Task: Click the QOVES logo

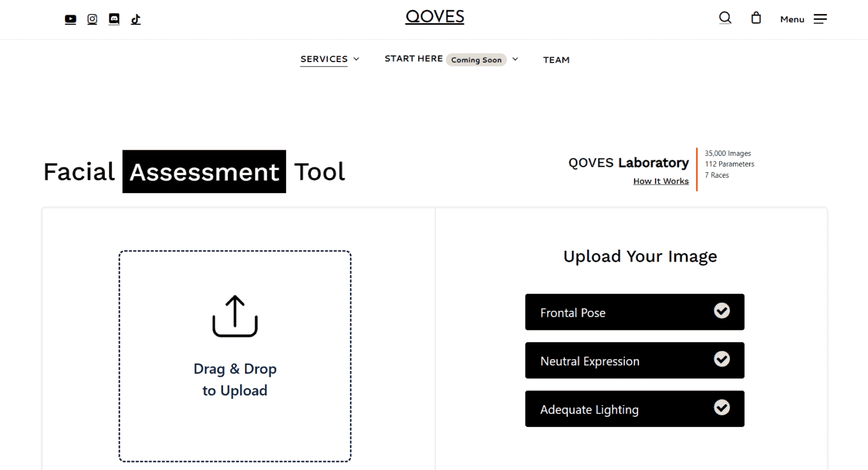Action: point(435,17)
